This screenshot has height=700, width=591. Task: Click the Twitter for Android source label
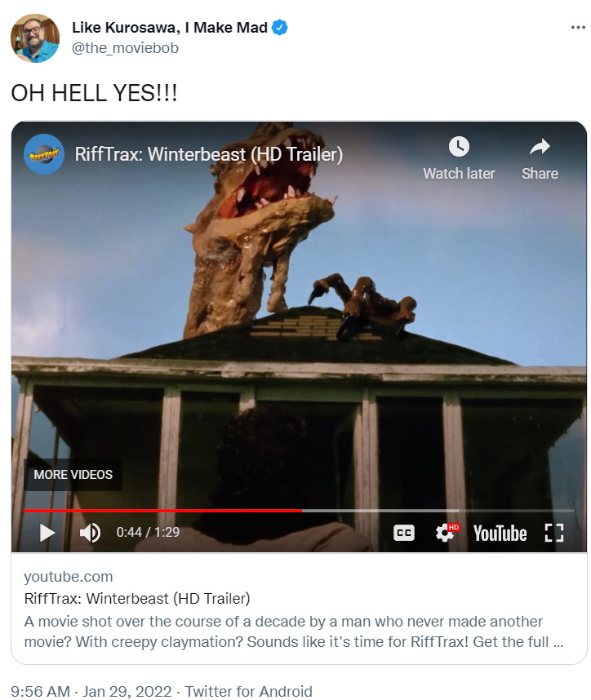[x=248, y=691]
